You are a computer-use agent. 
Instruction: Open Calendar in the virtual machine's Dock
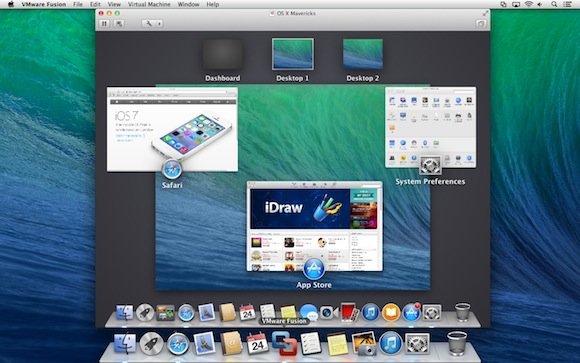pyautogui.click(x=247, y=312)
